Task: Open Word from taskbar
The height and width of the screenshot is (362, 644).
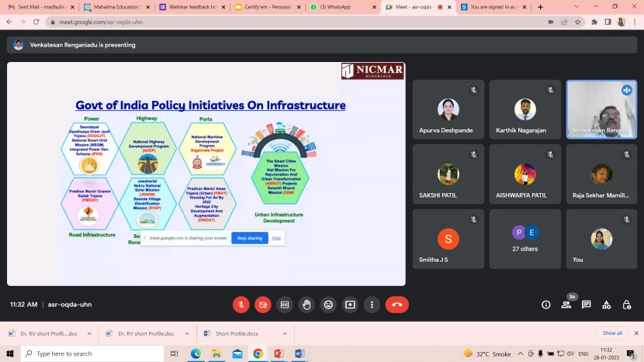Action: [299, 353]
